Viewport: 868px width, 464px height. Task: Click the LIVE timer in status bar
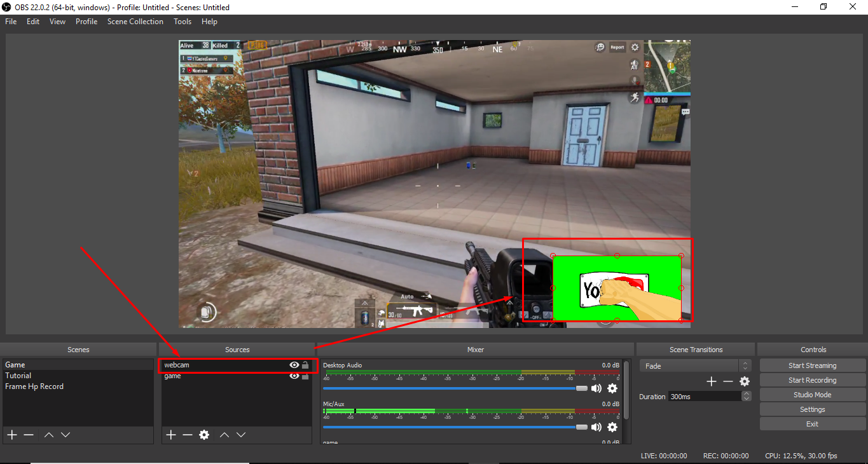click(664, 456)
